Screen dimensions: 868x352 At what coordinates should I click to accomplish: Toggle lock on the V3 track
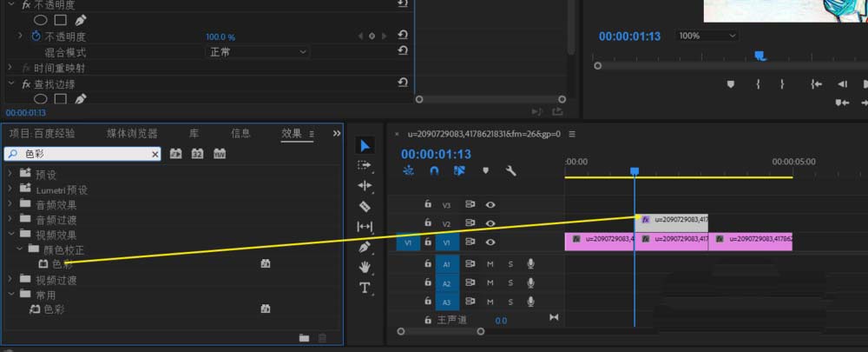[x=428, y=204]
